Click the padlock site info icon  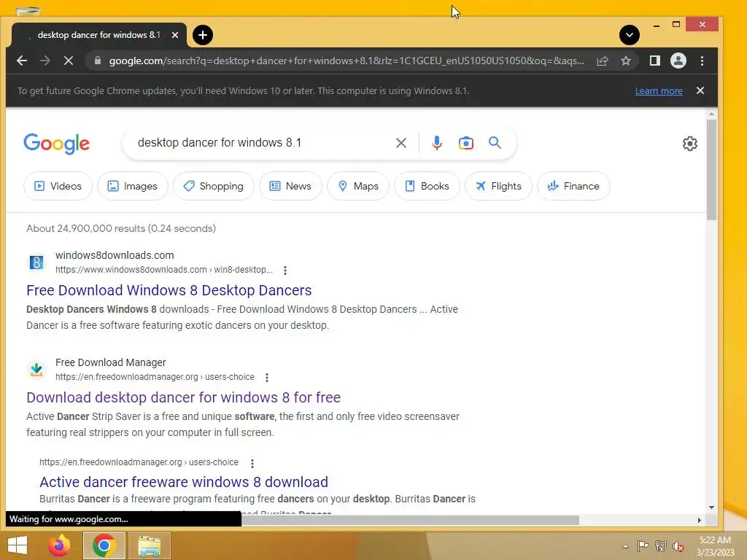click(x=98, y=61)
